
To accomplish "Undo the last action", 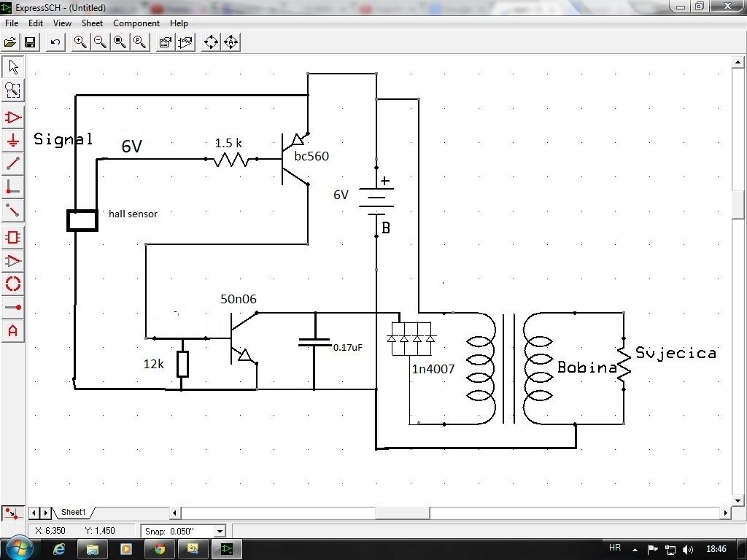I will coord(55,42).
